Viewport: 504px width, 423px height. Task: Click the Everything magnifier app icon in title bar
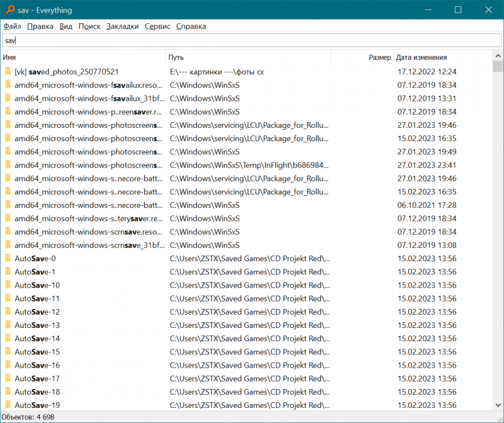pos(10,9)
